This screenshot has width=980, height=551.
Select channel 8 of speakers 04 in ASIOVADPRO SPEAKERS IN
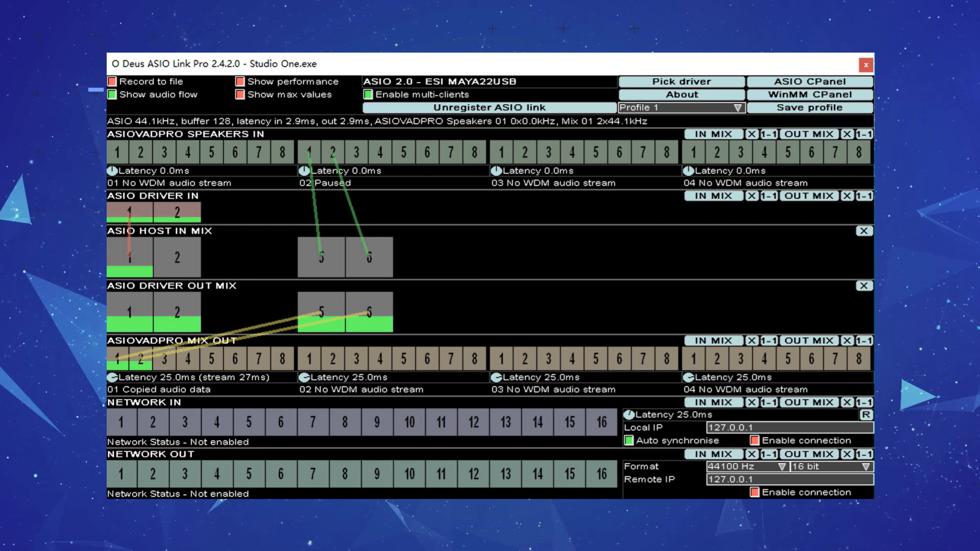coord(859,152)
